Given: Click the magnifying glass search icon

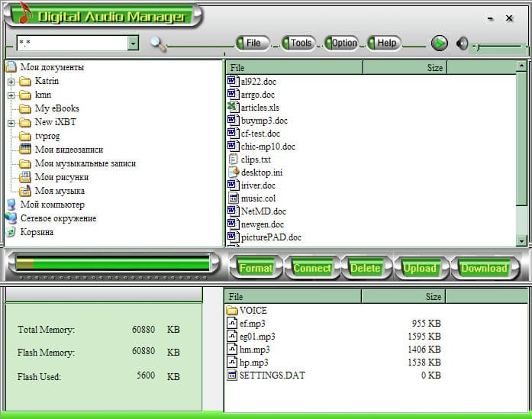Looking at the screenshot, I should point(158,44).
